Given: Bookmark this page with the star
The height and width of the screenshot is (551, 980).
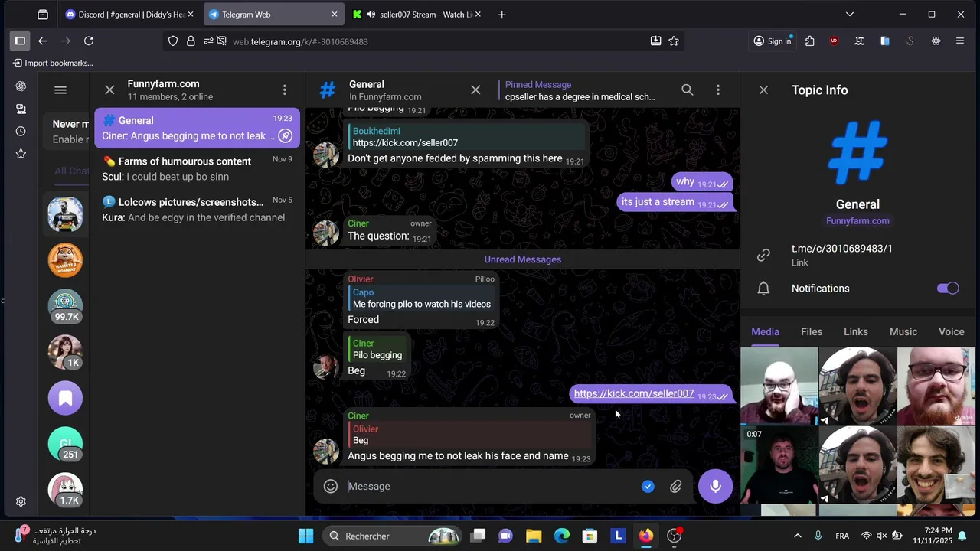Looking at the screenshot, I should (x=674, y=41).
